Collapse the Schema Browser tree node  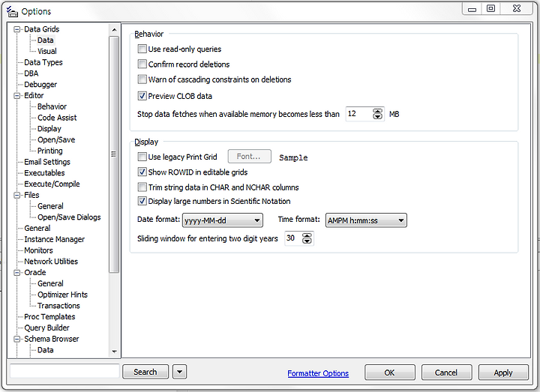[x=16, y=339]
